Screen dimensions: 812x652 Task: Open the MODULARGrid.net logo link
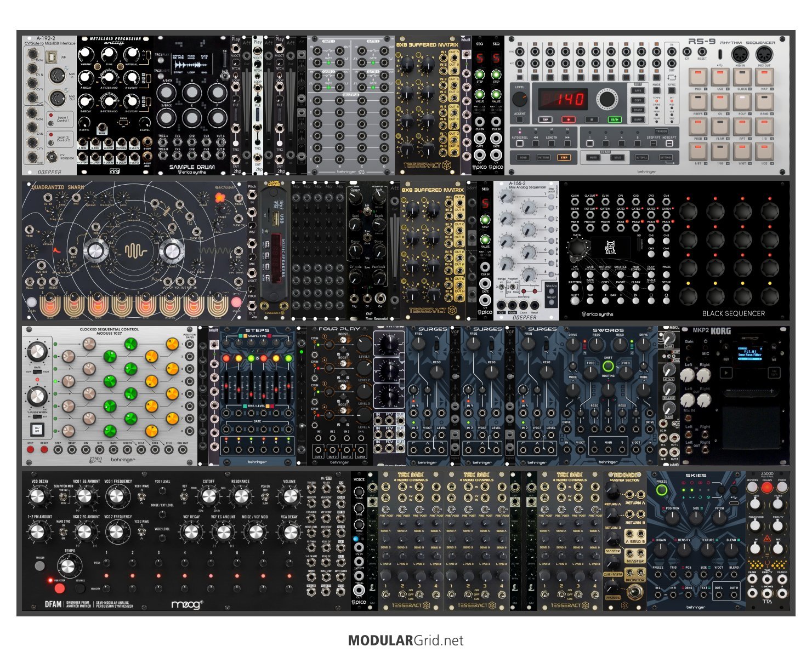(x=406, y=640)
